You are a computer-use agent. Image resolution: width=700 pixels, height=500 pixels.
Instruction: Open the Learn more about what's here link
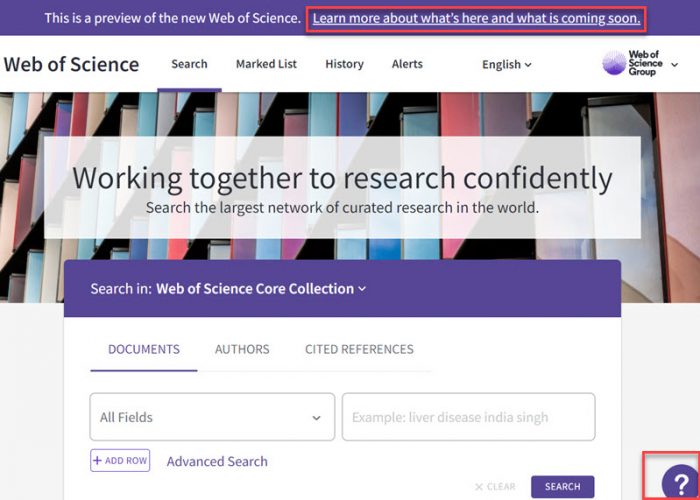(476, 18)
